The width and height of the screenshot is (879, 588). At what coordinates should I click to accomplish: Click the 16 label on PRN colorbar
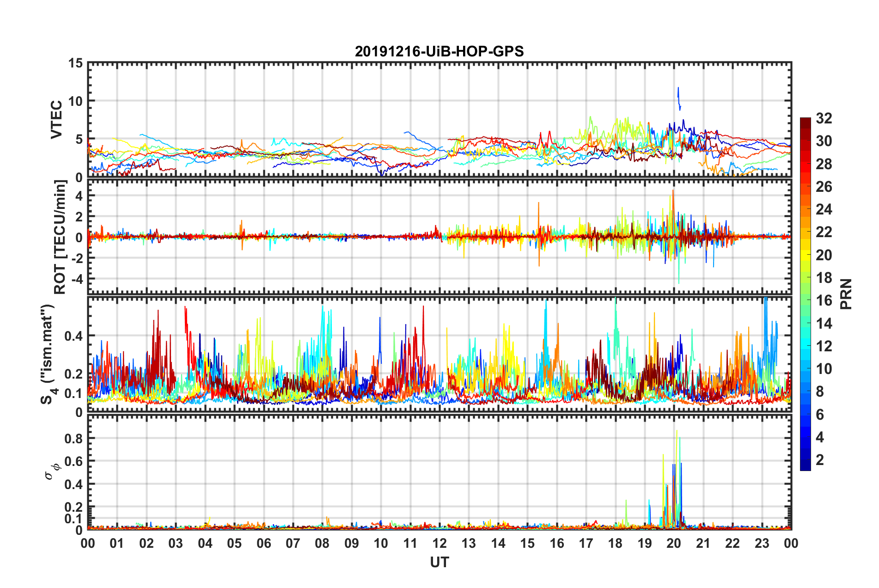point(824,300)
